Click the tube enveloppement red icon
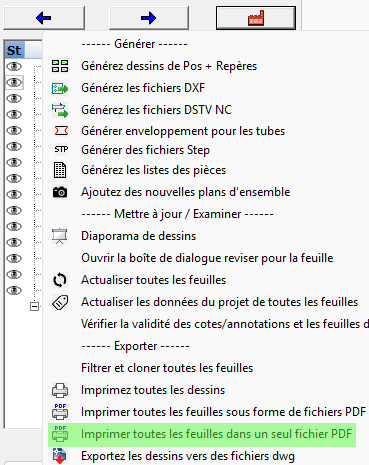Image resolution: width=369 pixels, height=465 pixels. pos(61,131)
